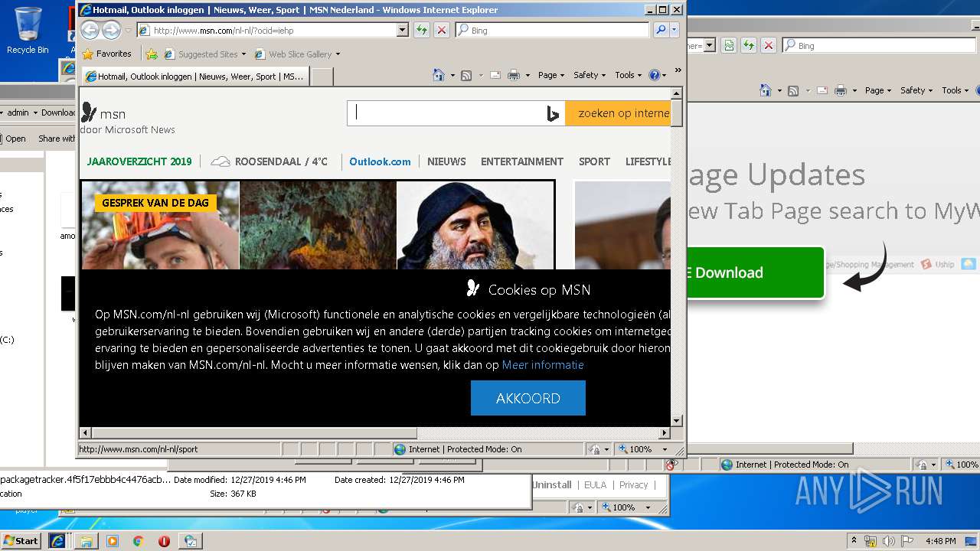
Task: Click the Read Mail icon in front IE command bar
Action: [x=495, y=75]
